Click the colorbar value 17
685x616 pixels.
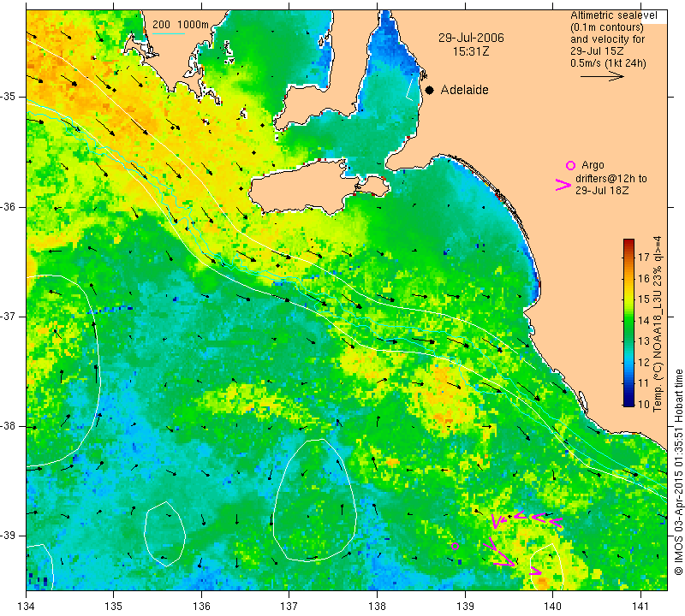click(644, 257)
